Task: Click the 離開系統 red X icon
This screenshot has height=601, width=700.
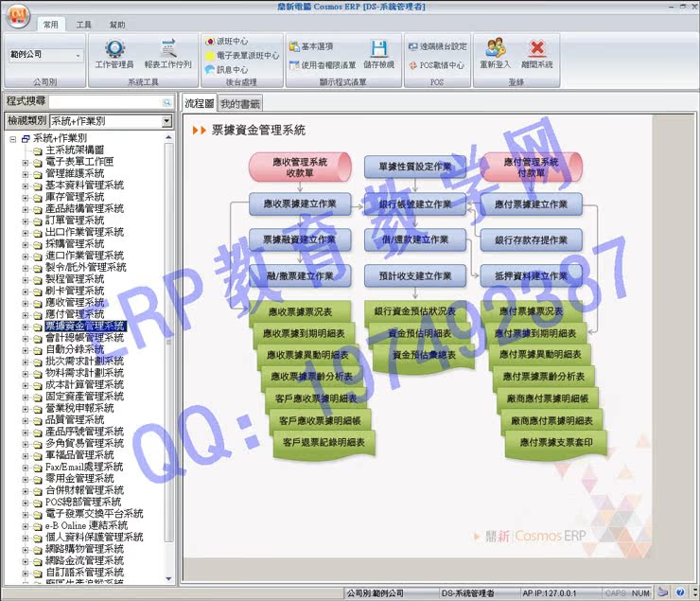Action: (537, 47)
